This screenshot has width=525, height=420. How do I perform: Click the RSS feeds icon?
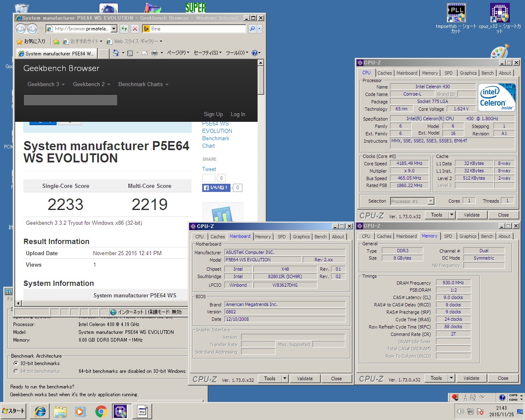tap(130, 53)
